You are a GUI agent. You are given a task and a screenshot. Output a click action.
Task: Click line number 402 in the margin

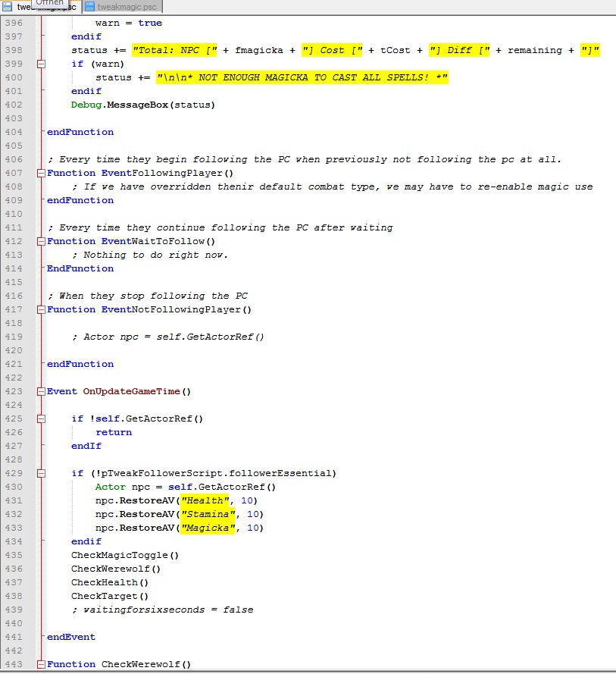click(13, 105)
